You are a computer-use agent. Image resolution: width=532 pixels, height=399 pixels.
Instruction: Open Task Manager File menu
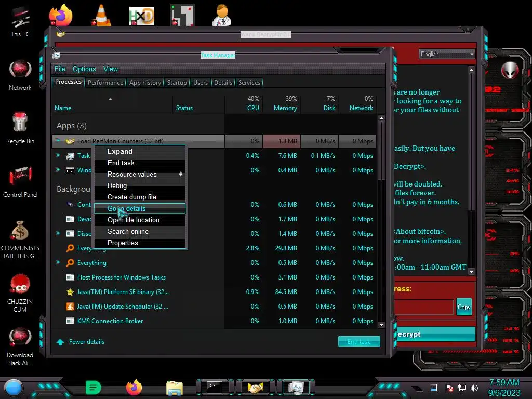pyautogui.click(x=60, y=69)
